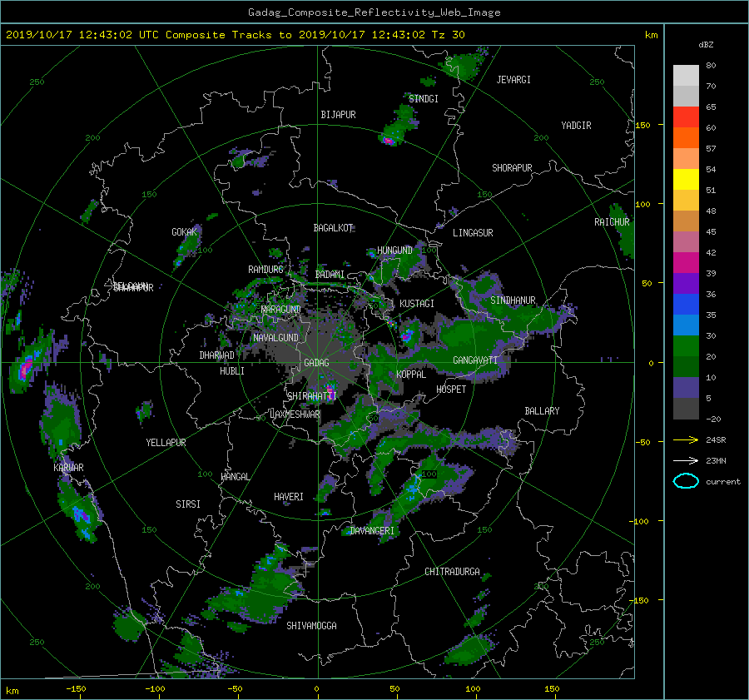This screenshot has height=700, width=749.
Task: Click the yellow 24SR arrow legend icon
Action: (686, 440)
